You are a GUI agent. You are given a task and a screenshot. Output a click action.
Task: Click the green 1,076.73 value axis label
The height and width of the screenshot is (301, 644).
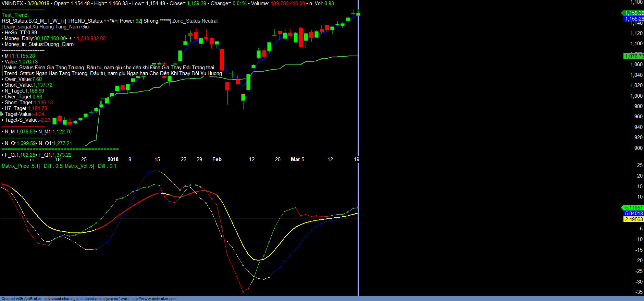634,56
